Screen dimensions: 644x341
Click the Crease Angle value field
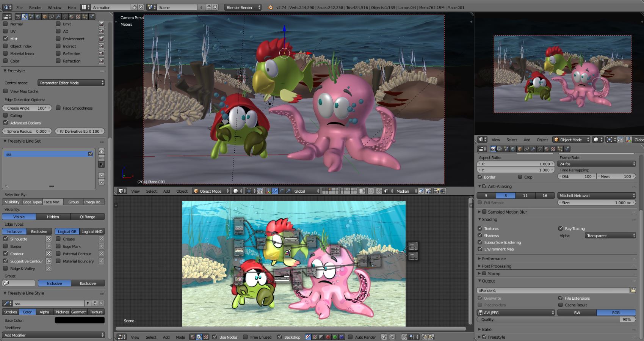coord(27,108)
